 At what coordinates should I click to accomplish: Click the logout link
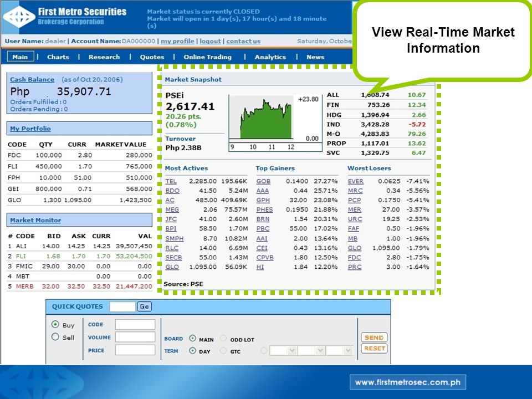tap(210, 41)
